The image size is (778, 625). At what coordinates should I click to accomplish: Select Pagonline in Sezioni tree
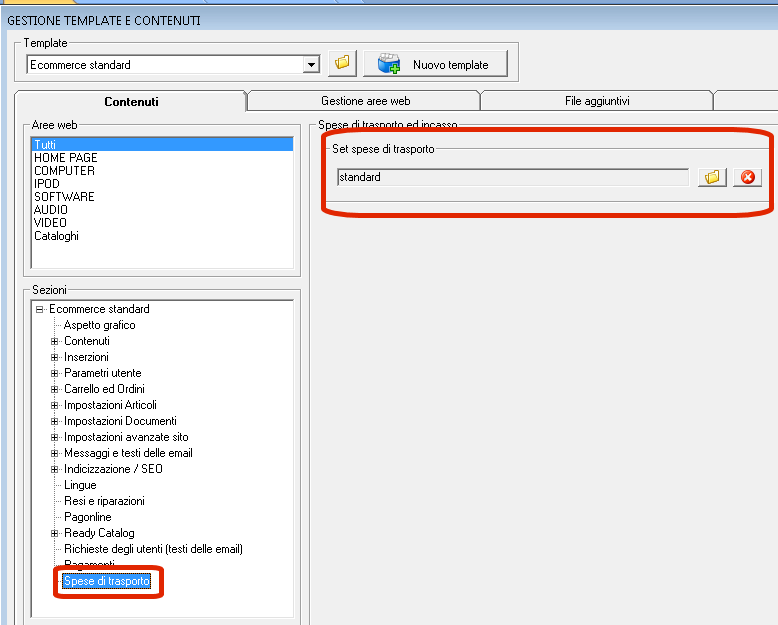tap(87, 517)
